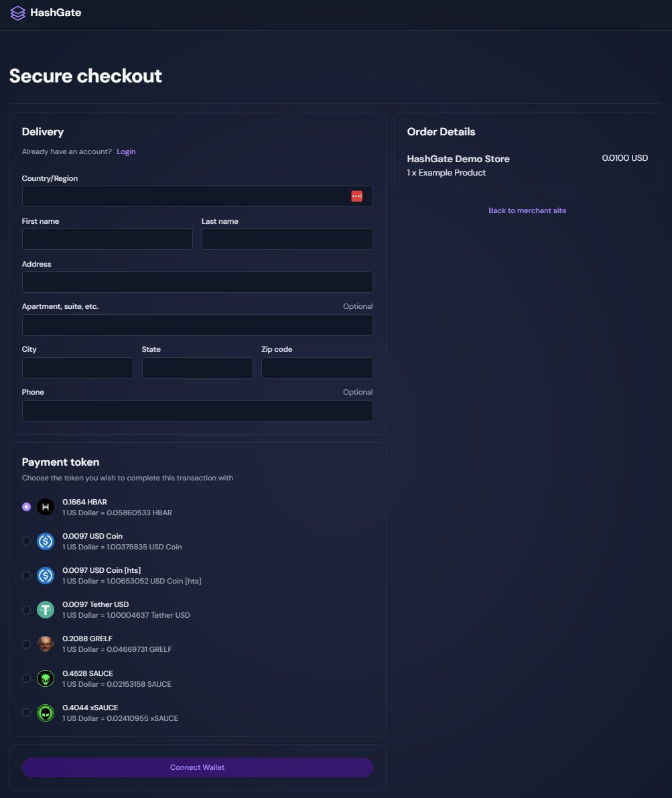Click '1 US Dollar = 0.02153158 SAUCE'

pos(117,684)
